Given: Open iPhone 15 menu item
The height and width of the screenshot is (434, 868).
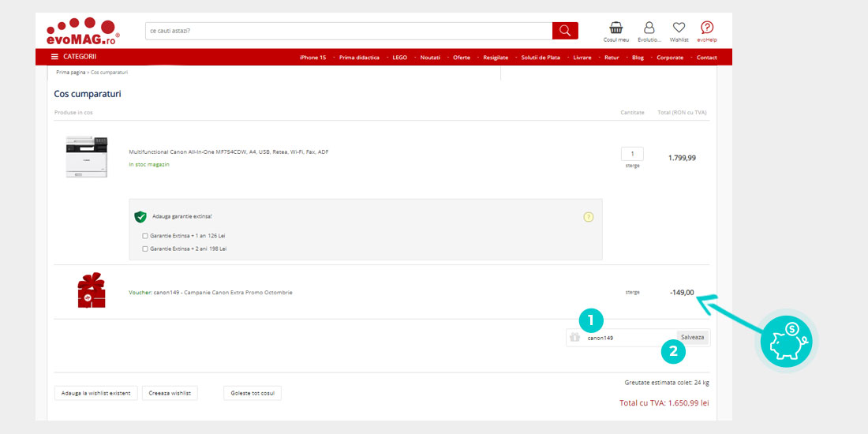Looking at the screenshot, I should point(312,58).
